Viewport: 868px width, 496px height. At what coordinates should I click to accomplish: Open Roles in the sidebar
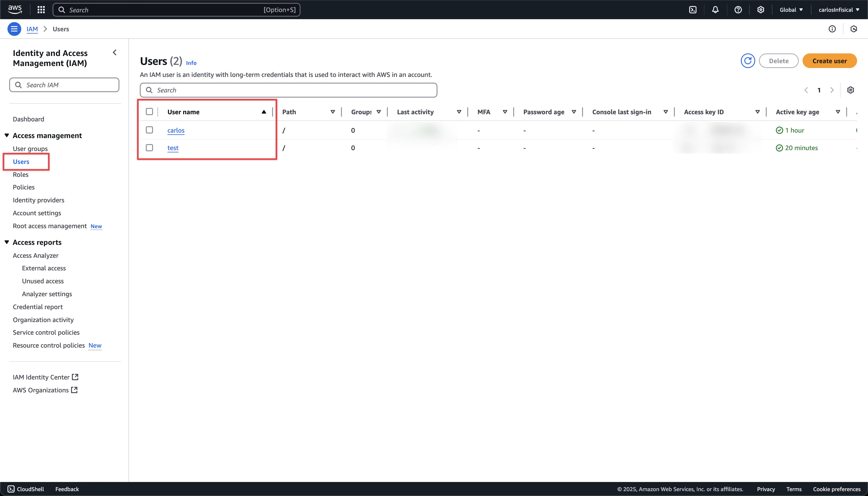(x=21, y=175)
